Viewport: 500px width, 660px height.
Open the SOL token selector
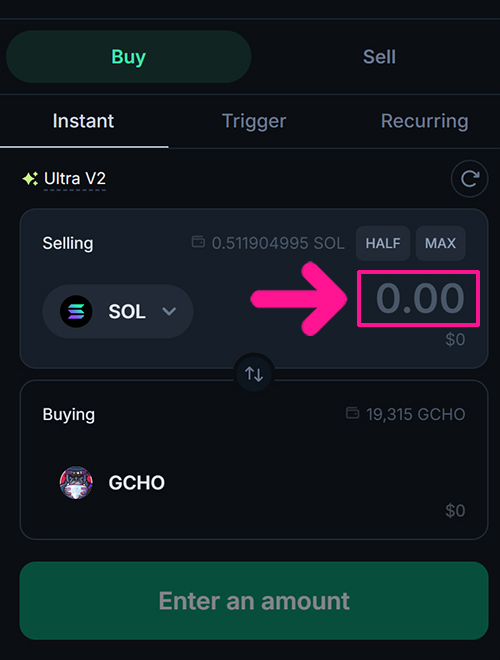click(x=118, y=311)
